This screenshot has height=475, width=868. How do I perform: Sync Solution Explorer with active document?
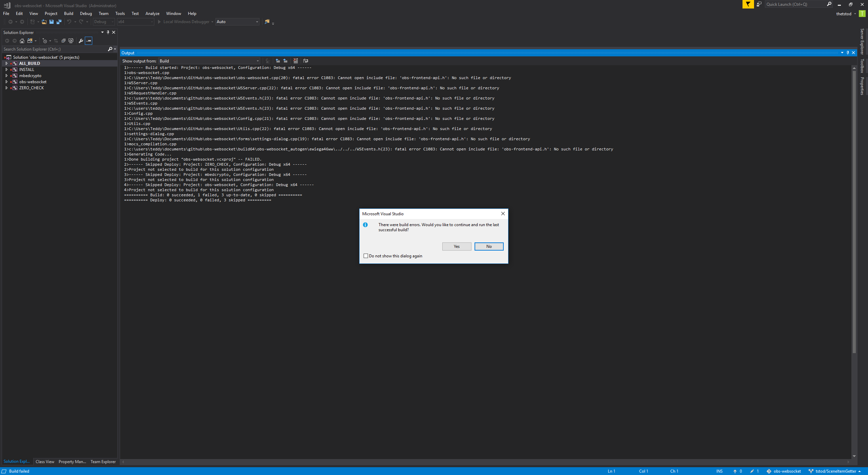(x=56, y=41)
